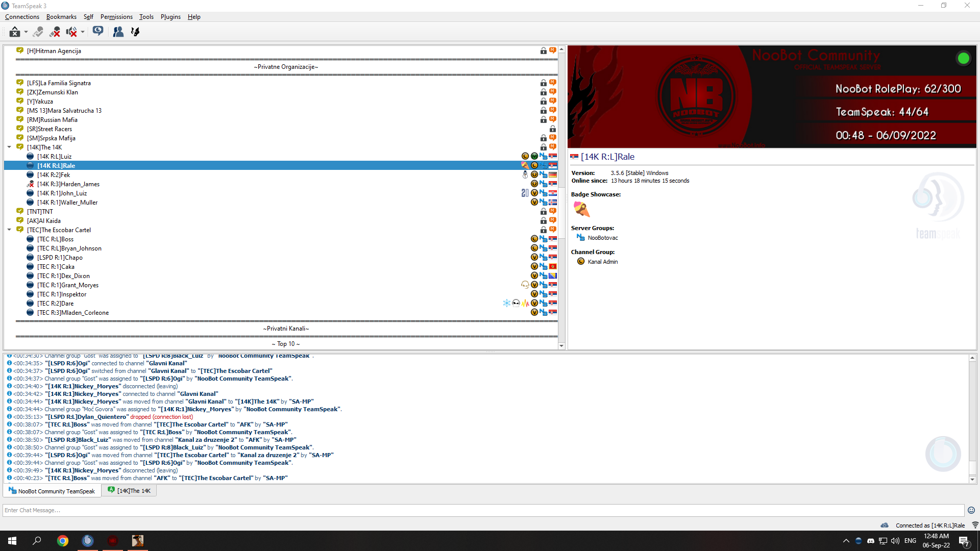Click the channel tree scrollbar down arrow

561,346
